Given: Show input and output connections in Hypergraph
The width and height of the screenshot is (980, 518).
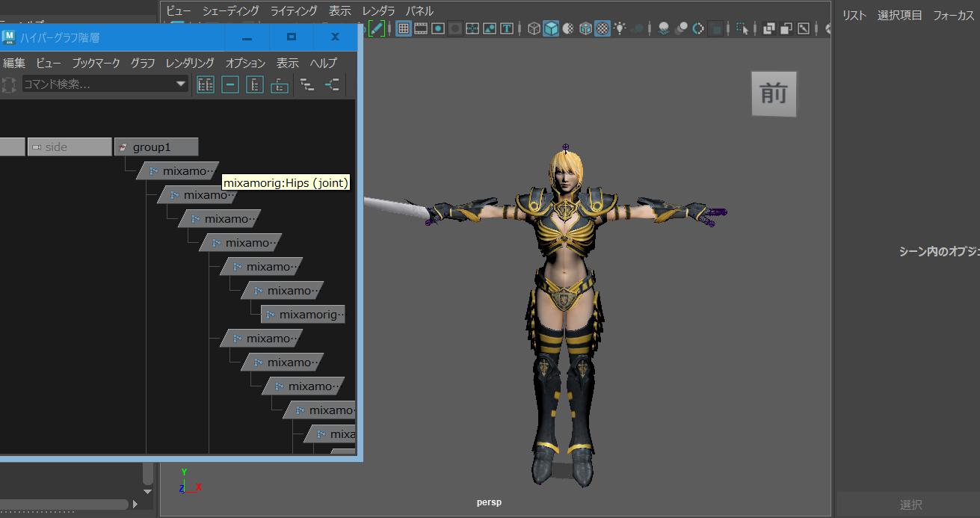Looking at the screenshot, I should click(x=332, y=84).
